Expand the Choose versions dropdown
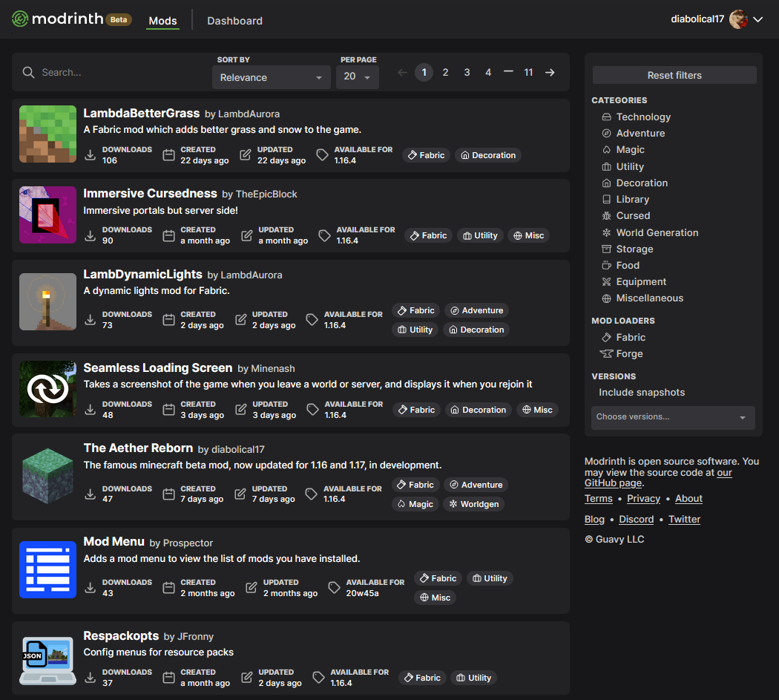The image size is (779, 700). 673,417
